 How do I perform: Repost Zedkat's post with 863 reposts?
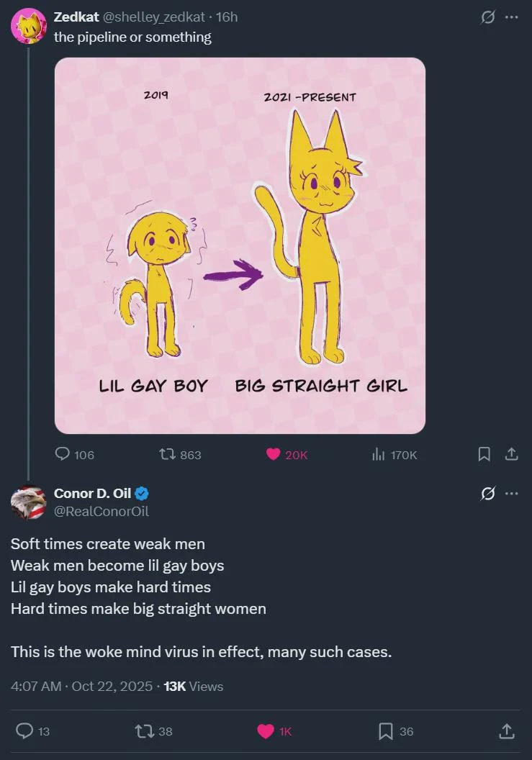[x=167, y=454]
